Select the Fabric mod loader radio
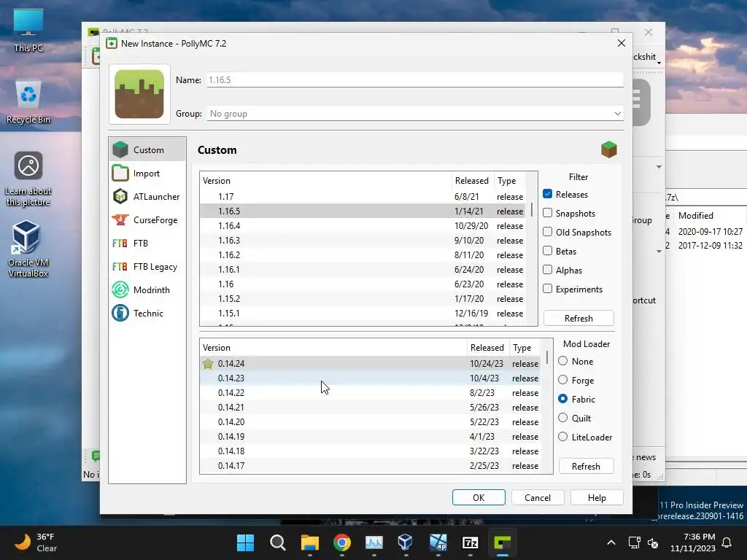The image size is (747, 560). [x=562, y=399]
